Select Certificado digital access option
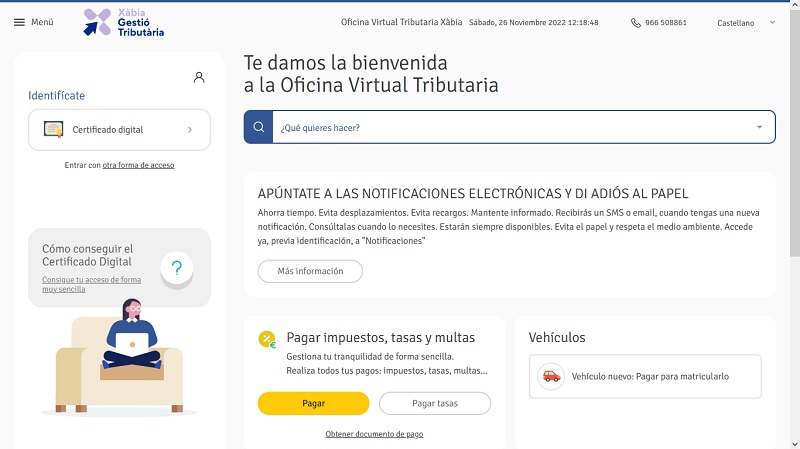The image size is (800, 449). 119,130
